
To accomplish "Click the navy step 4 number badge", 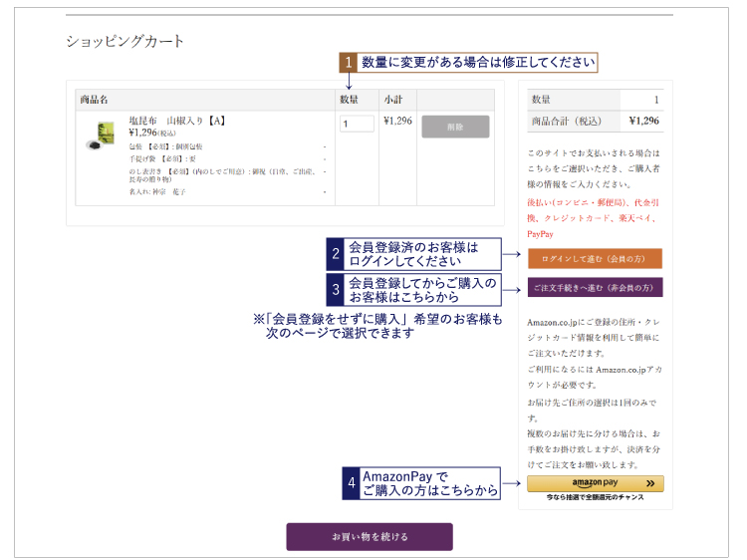I will click(x=350, y=483).
